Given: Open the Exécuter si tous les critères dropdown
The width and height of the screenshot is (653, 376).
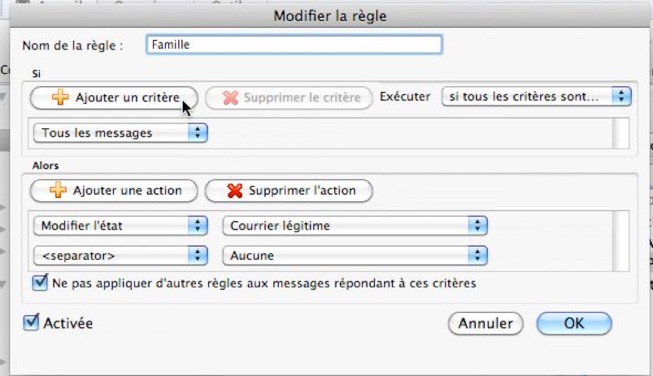Looking at the screenshot, I should [536, 97].
